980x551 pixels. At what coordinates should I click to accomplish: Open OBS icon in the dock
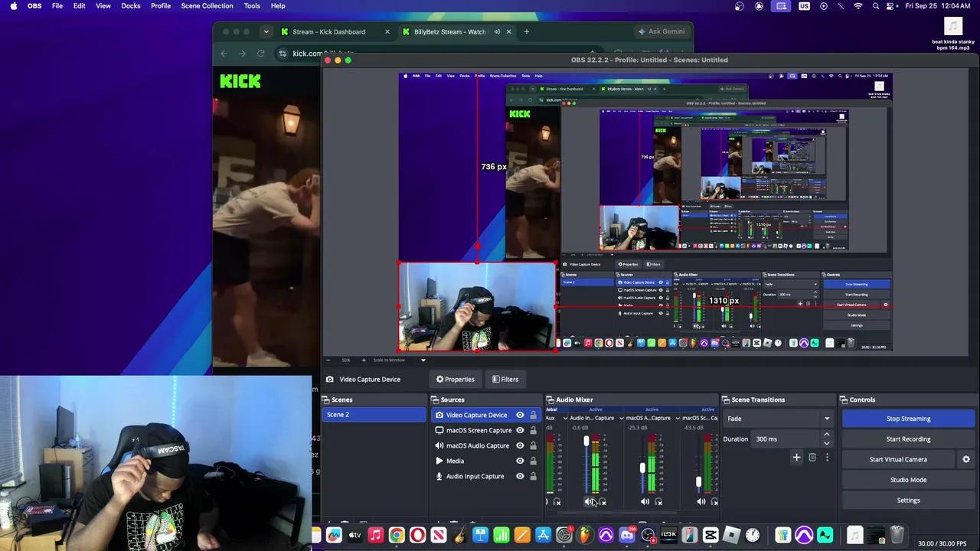(648, 536)
